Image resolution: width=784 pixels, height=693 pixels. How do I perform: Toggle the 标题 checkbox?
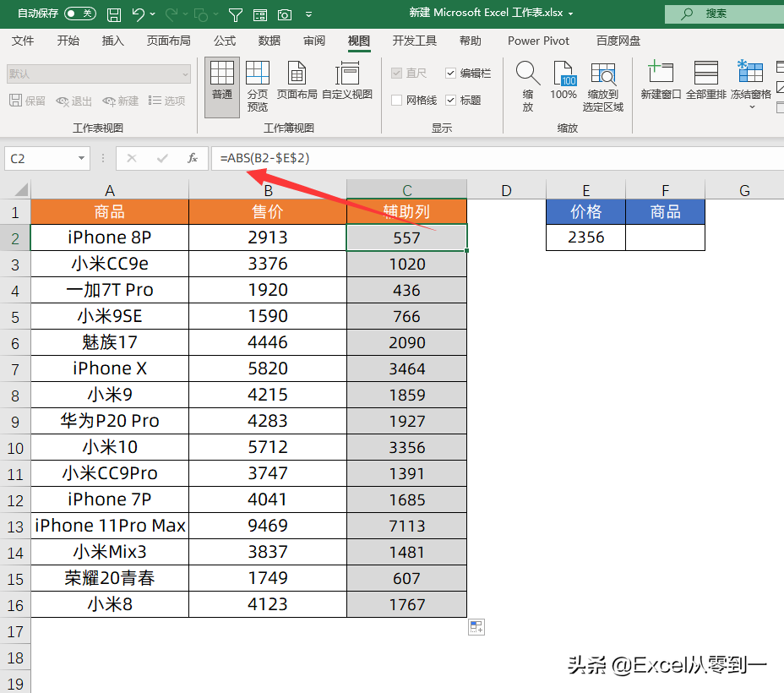450,101
